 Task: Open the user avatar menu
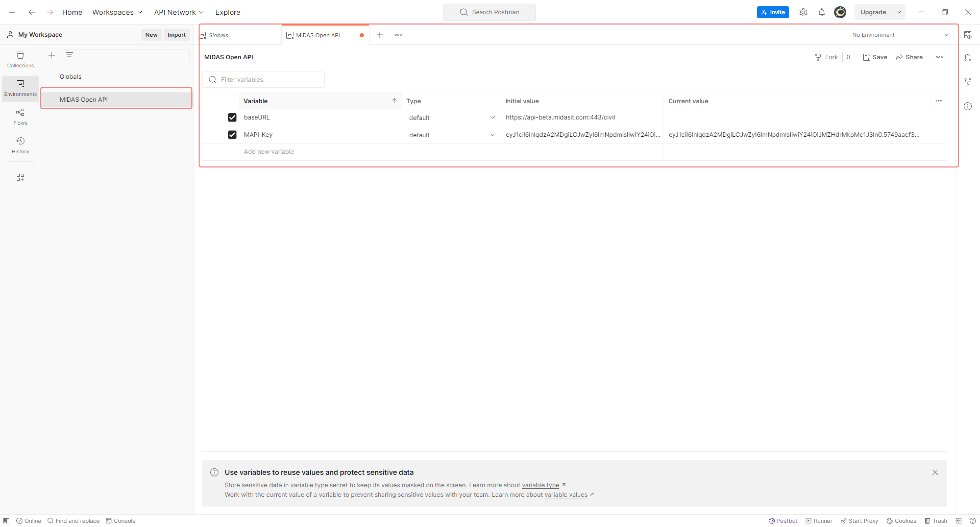tap(840, 12)
